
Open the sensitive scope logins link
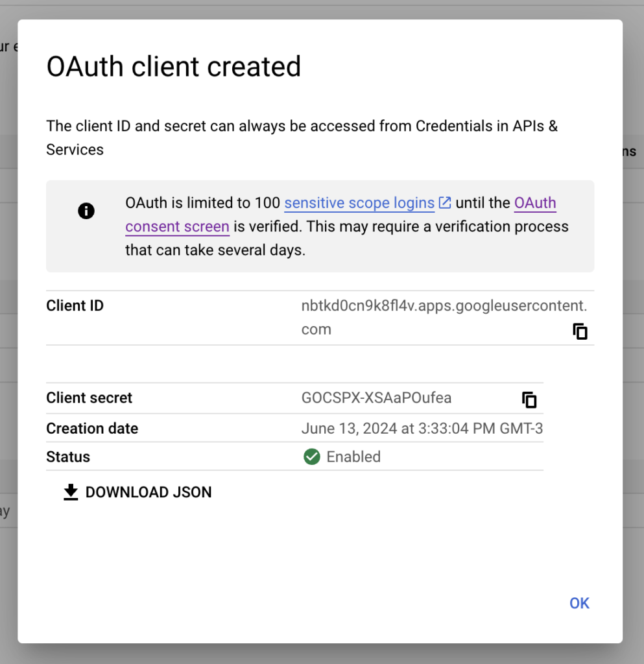point(359,202)
